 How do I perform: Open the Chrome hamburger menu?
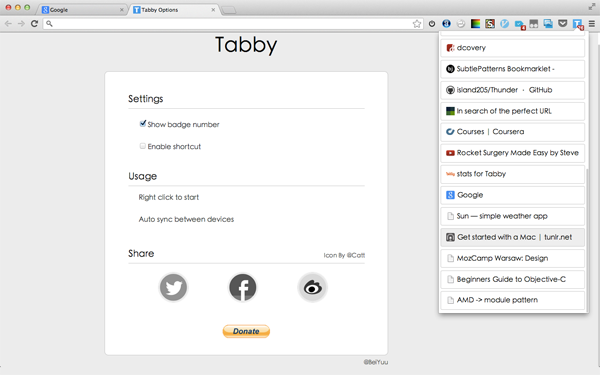(x=592, y=24)
